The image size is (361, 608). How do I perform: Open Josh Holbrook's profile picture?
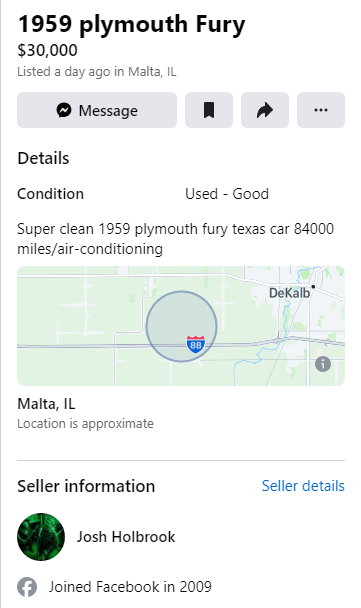[x=41, y=537]
